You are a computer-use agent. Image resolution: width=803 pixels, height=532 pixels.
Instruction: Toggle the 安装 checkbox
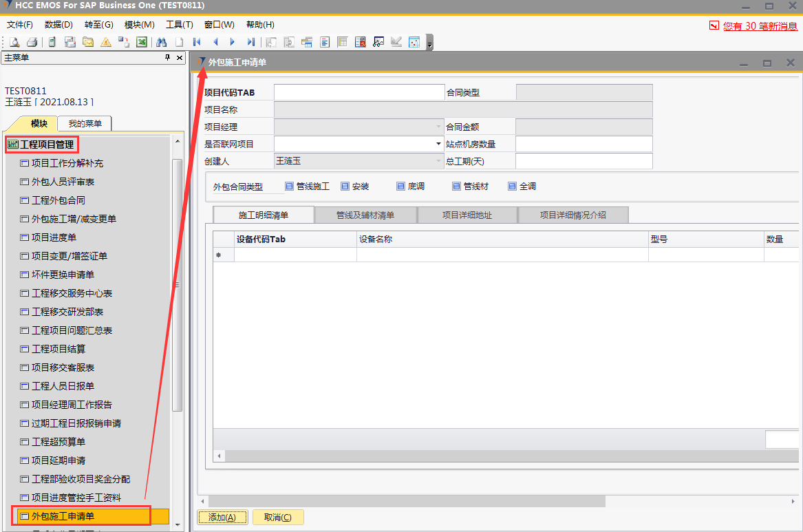pos(345,187)
